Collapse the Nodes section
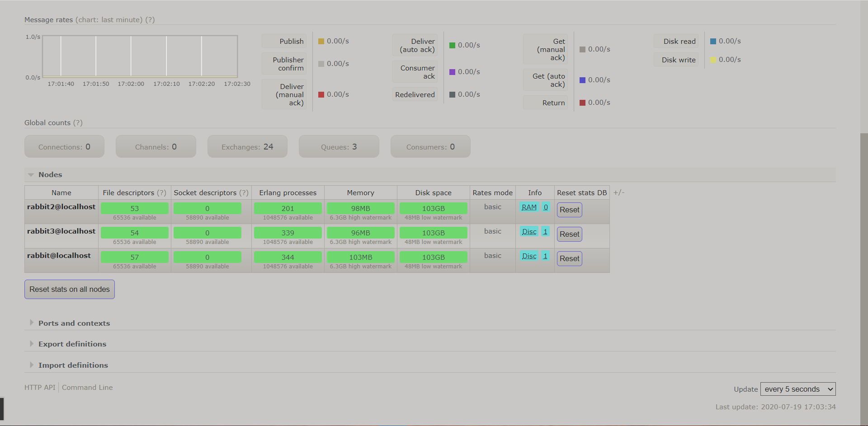868x426 pixels. click(x=50, y=175)
